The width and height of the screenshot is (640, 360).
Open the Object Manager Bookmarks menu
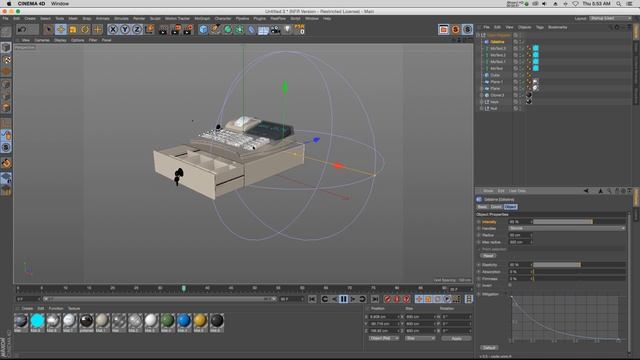tap(558, 27)
